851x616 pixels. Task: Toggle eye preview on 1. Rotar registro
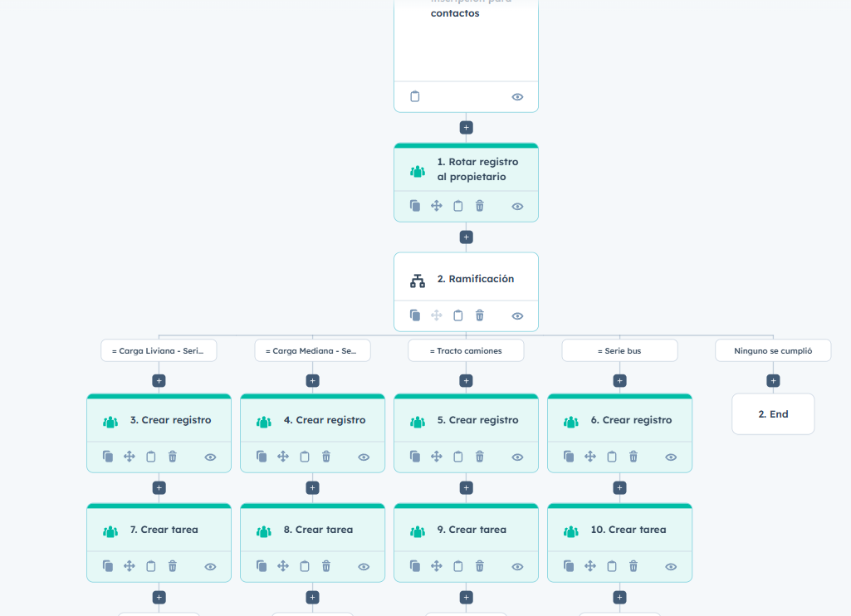coord(517,206)
